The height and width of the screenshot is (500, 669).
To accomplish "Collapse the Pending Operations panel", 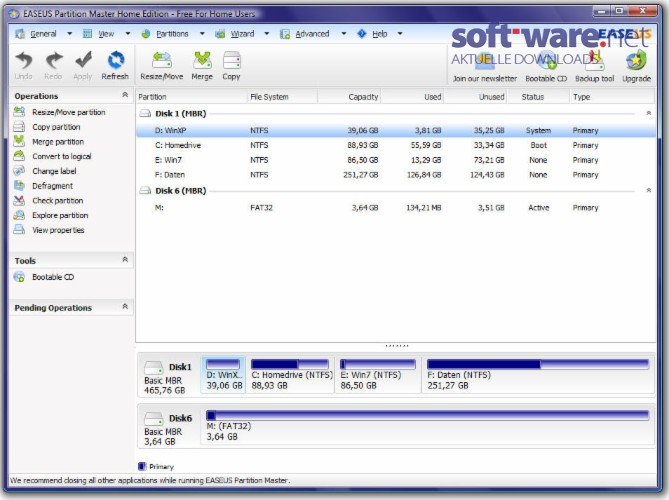I will [125, 306].
